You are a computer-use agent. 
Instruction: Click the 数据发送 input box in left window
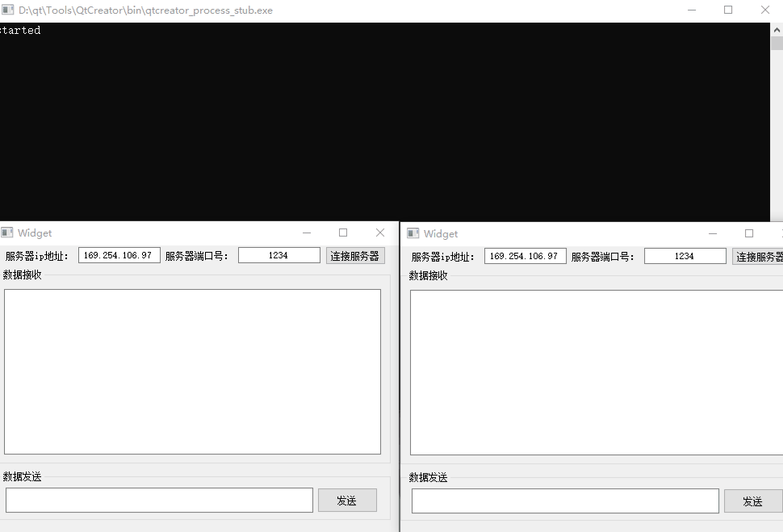(x=159, y=500)
